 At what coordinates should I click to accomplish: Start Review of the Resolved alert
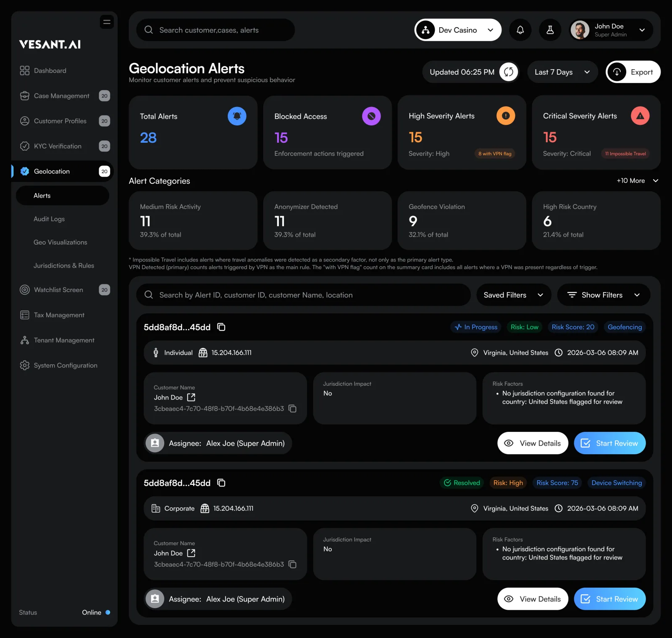(609, 599)
